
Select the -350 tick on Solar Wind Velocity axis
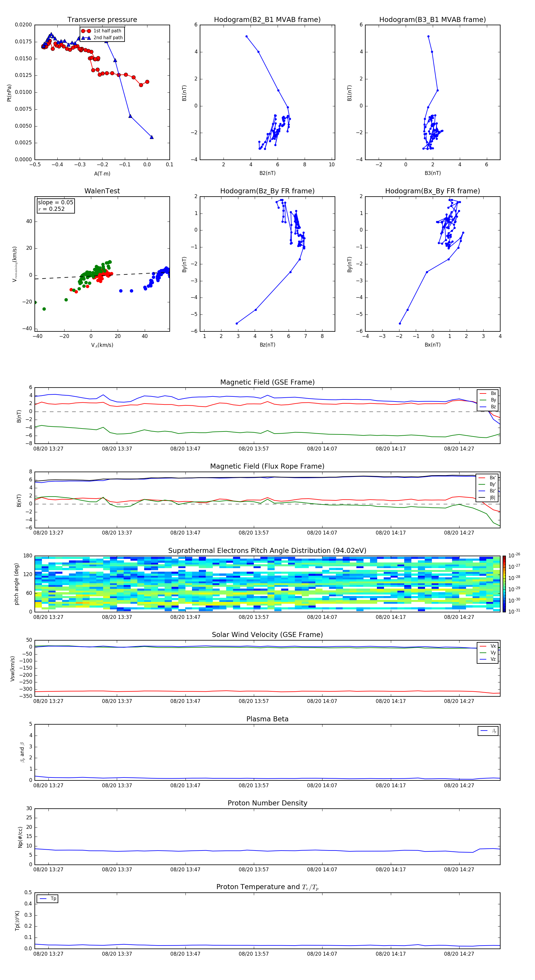pyautogui.click(x=26, y=696)
